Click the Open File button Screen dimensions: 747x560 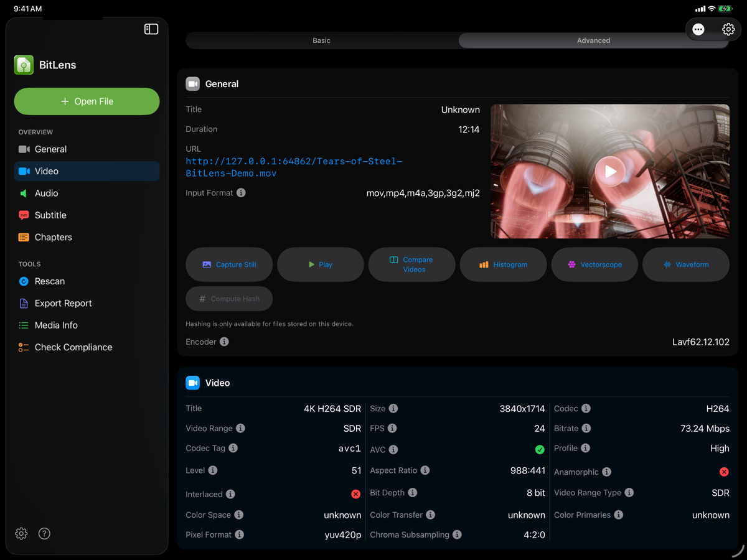[87, 101]
